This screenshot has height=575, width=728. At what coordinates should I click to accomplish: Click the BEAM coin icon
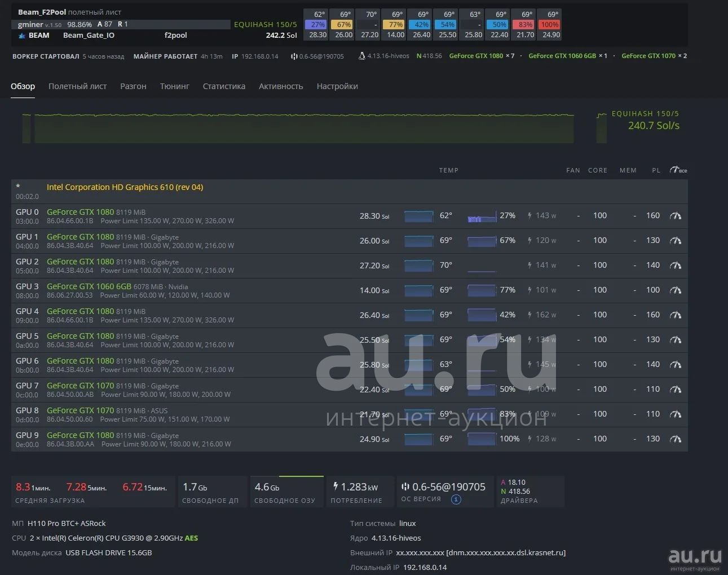tap(22, 36)
